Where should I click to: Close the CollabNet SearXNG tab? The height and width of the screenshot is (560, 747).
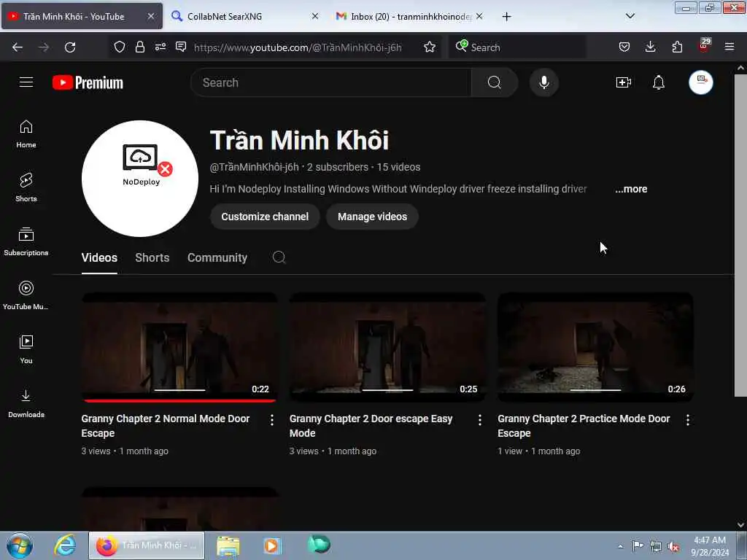click(x=315, y=16)
